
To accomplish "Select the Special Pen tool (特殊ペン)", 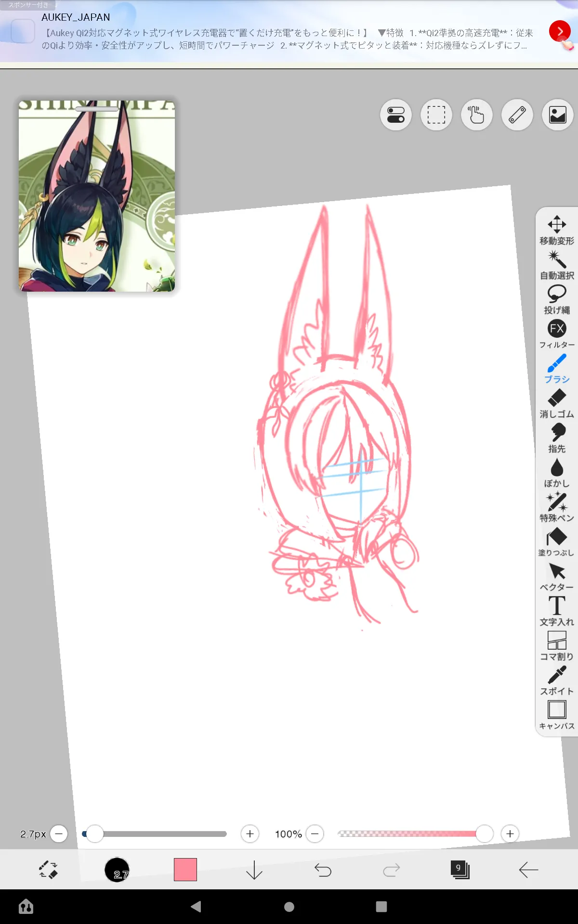I will 557,507.
